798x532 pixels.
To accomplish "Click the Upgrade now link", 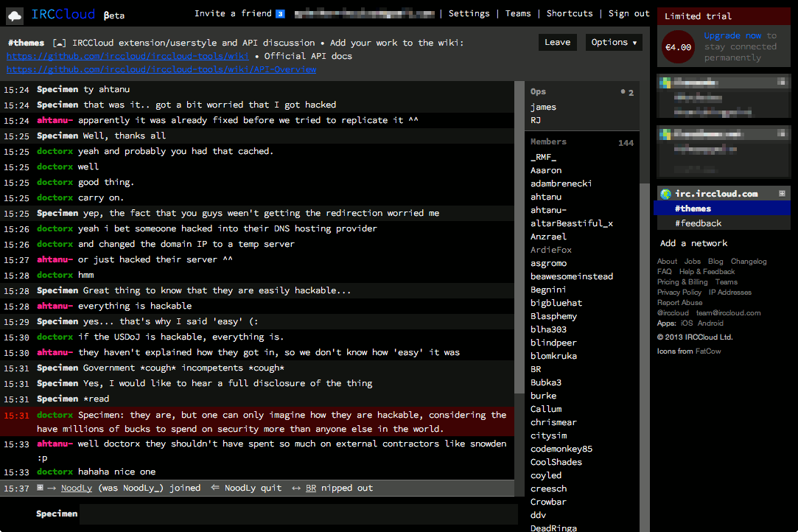I will (732, 35).
